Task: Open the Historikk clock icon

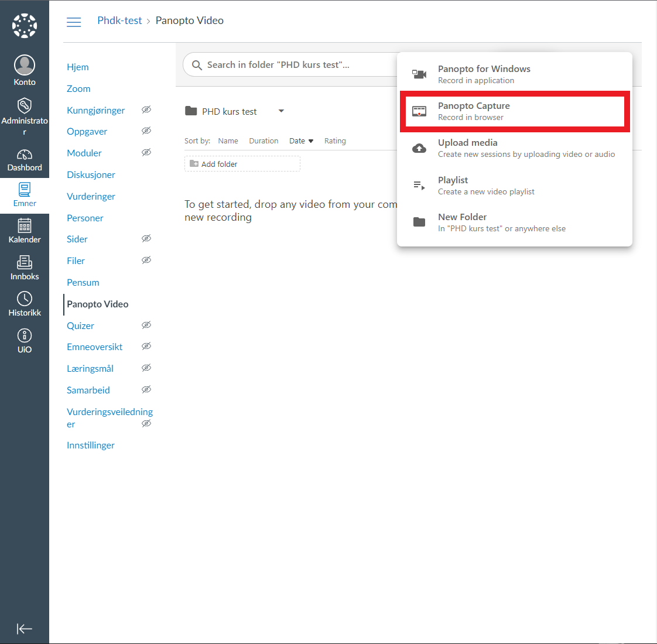Action: [25, 299]
